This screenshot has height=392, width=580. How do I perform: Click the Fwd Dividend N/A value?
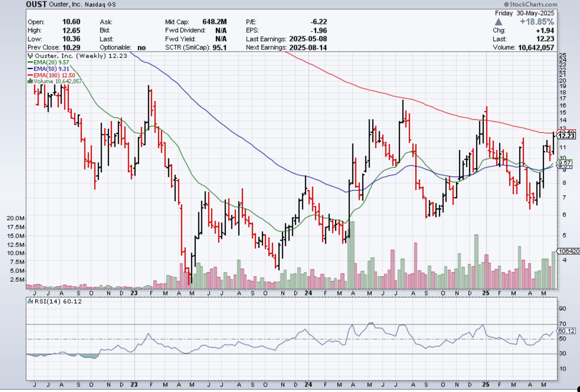pos(221,30)
